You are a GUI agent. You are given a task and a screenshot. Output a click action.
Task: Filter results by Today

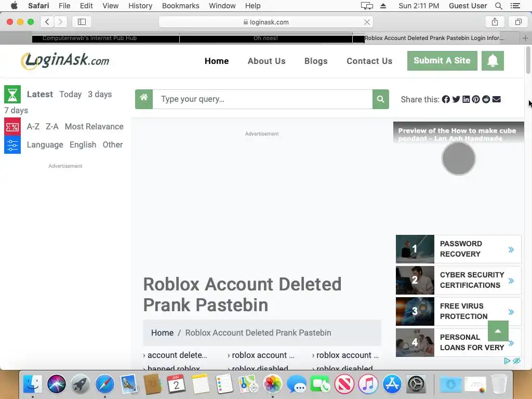point(71,95)
